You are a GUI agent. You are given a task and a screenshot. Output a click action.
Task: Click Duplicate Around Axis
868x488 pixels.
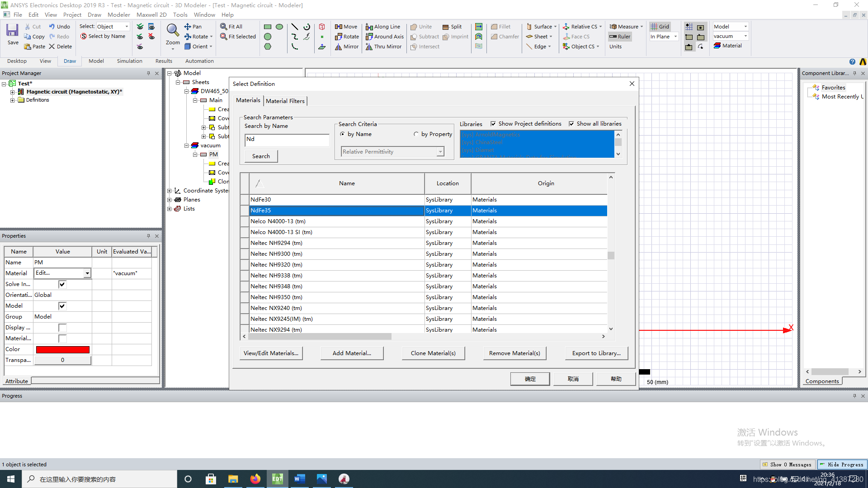point(385,37)
